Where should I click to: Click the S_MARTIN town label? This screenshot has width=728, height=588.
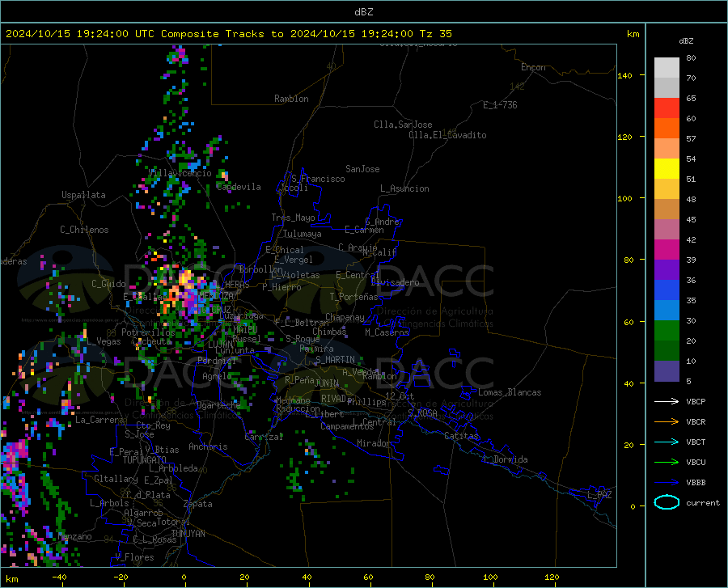point(335,360)
